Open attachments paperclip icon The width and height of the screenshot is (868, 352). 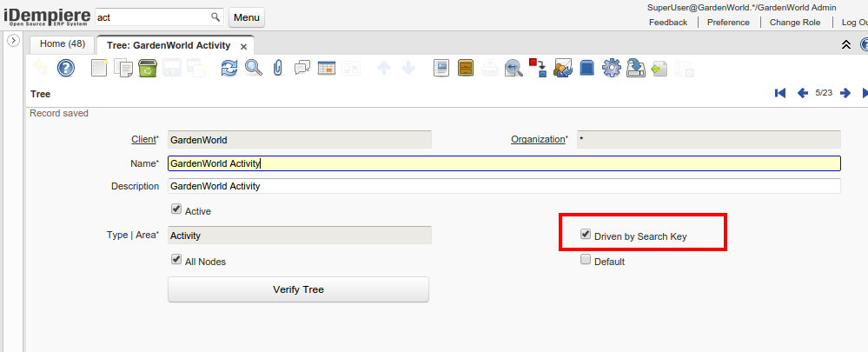[x=278, y=68]
